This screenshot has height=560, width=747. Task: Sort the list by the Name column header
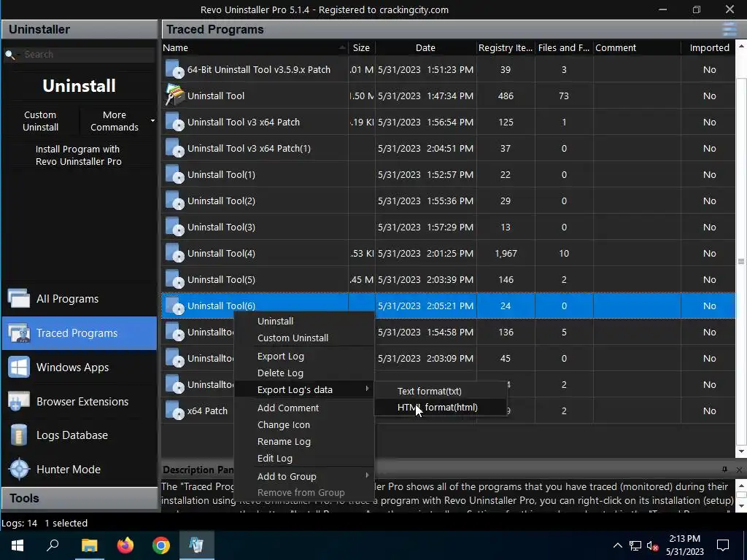(255, 47)
